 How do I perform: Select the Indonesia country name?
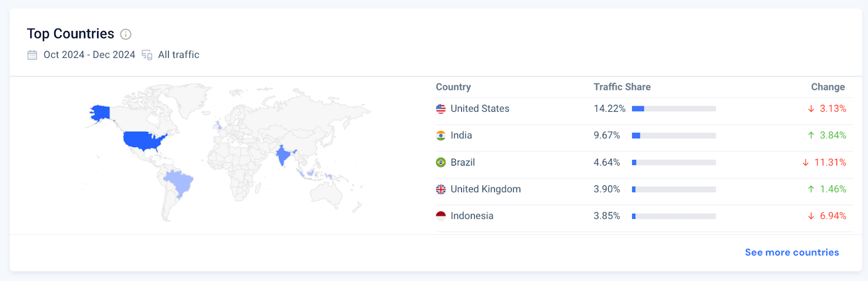tap(472, 215)
